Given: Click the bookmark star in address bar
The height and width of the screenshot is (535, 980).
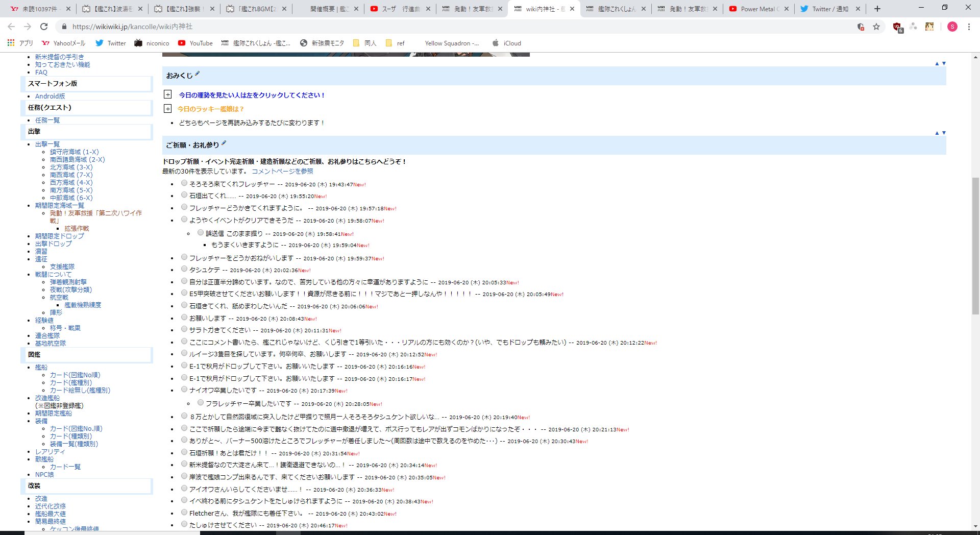Looking at the screenshot, I should tap(877, 27).
